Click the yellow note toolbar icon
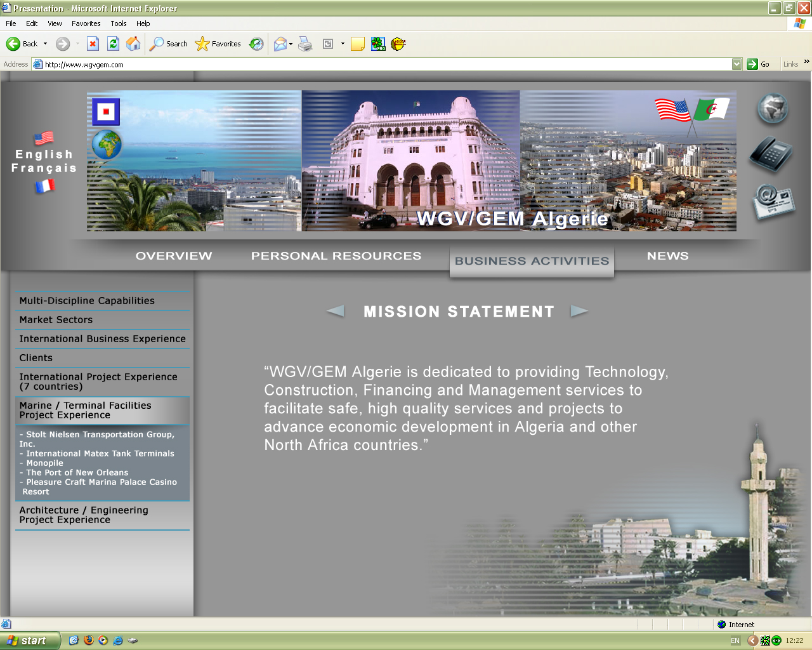Screen dimensions: 812x650 [x=358, y=44]
